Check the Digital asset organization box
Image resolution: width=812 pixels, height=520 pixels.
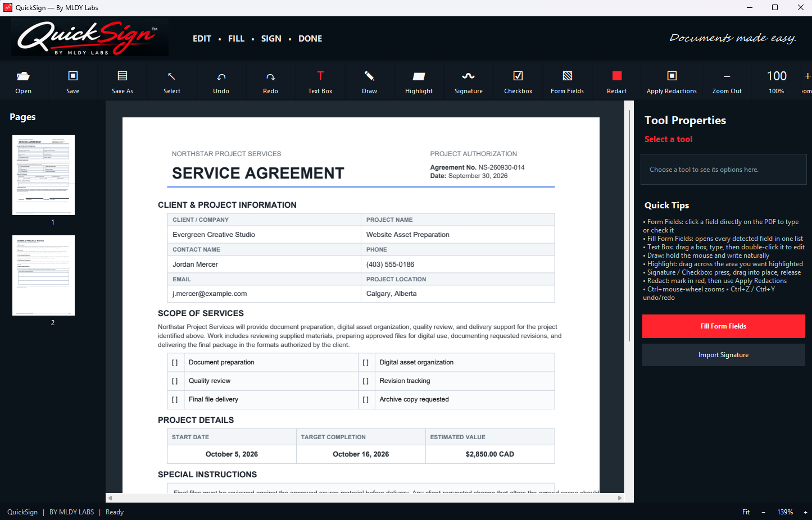pos(366,363)
